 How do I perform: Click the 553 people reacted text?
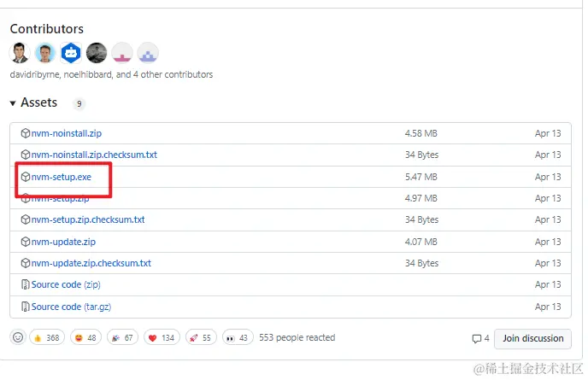point(297,337)
